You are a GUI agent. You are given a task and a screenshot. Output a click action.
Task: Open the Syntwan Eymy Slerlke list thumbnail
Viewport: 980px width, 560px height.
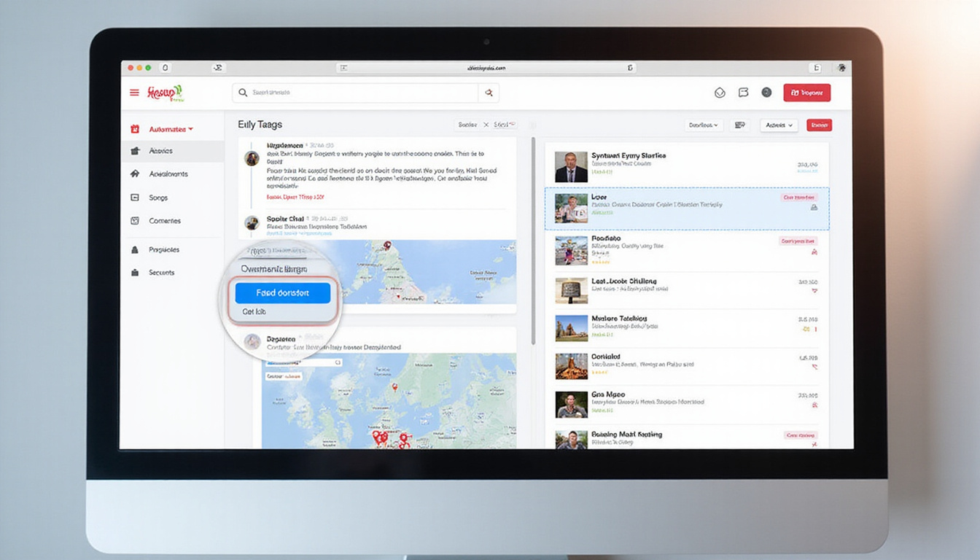pyautogui.click(x=571, y=167)
